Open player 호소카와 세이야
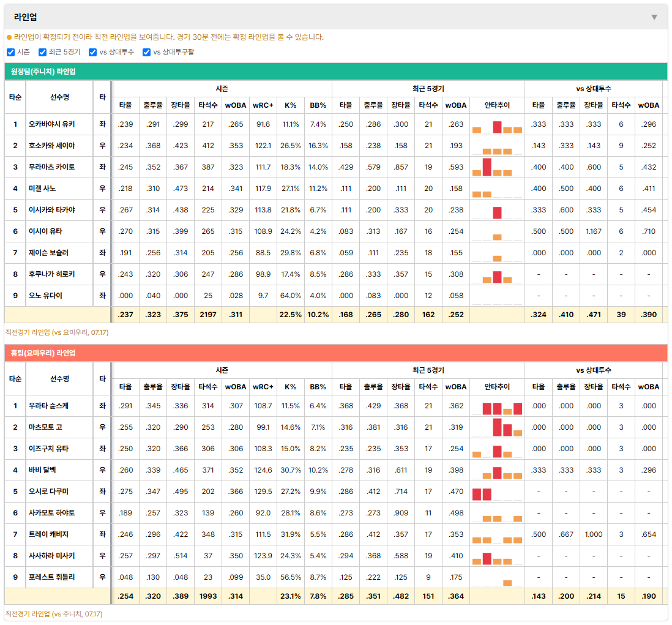Screen dimensions: 672x625 point(52,146)
